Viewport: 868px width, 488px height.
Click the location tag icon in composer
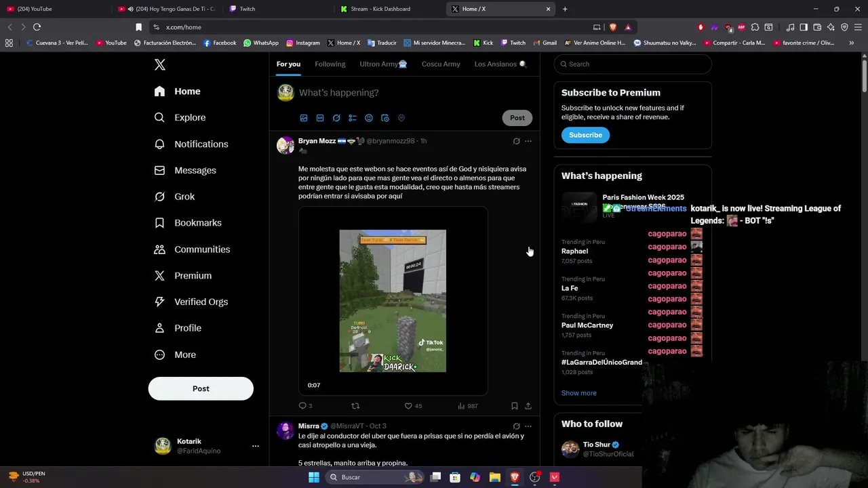click(x=401, y=118)
